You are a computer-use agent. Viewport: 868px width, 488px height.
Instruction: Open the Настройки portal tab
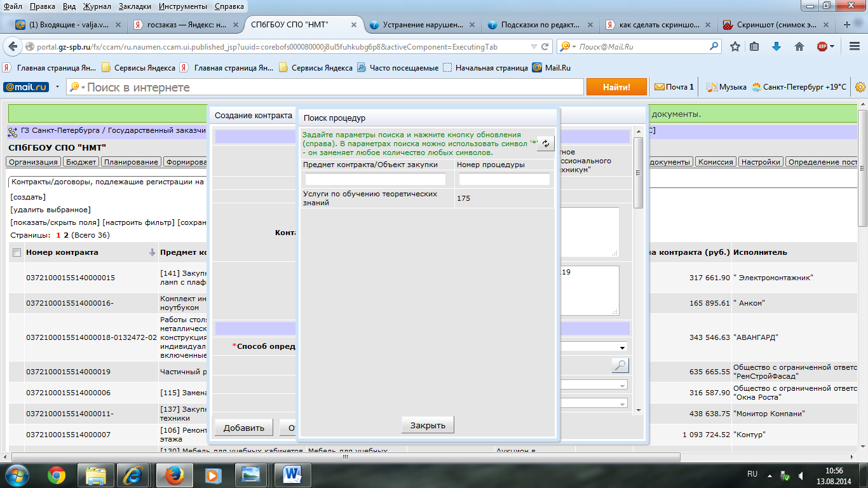tap(761, 162)
